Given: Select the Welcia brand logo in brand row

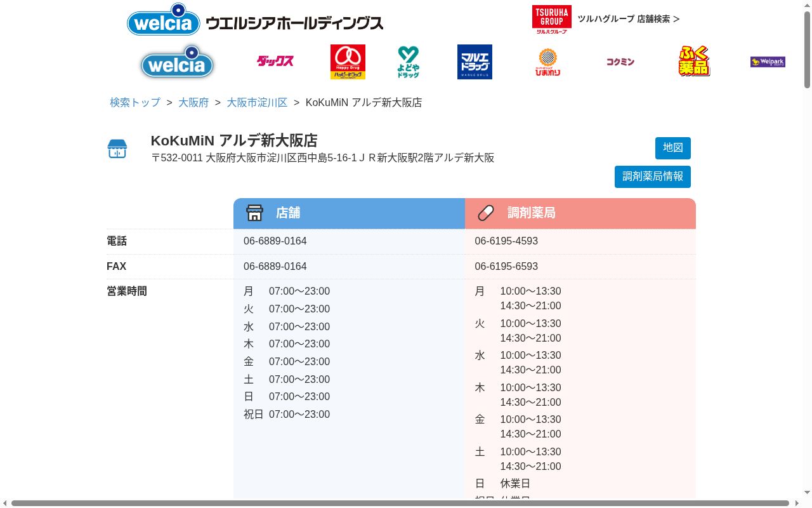Looking at the screenshot, I should (177, 62).
